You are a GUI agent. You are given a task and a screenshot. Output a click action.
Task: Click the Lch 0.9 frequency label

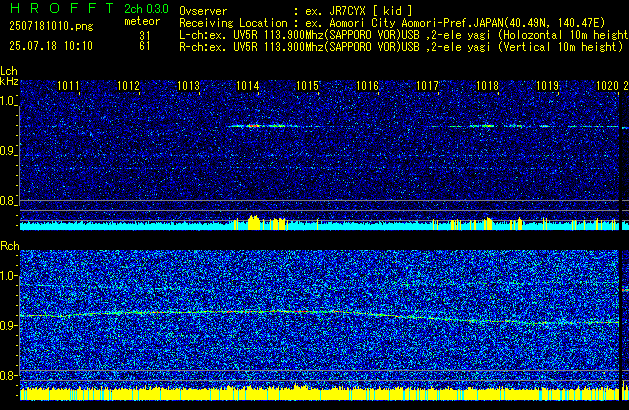[7, 151]
